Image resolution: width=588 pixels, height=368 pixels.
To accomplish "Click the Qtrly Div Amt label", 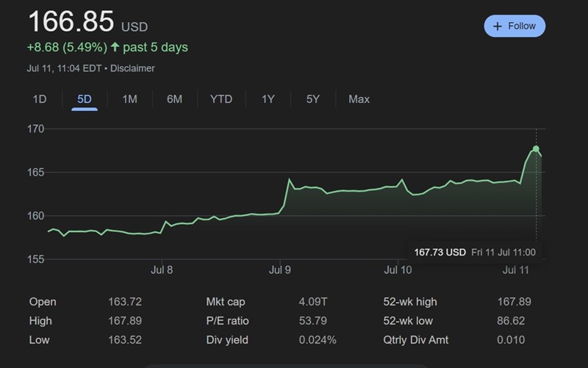I will point(416,340).
